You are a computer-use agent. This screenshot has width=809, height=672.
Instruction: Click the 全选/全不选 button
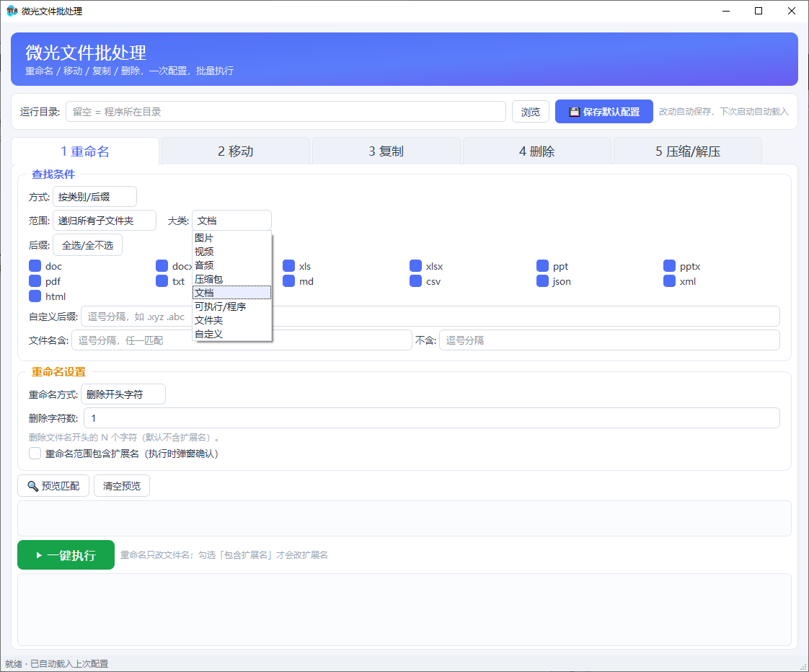click(88, 245)
